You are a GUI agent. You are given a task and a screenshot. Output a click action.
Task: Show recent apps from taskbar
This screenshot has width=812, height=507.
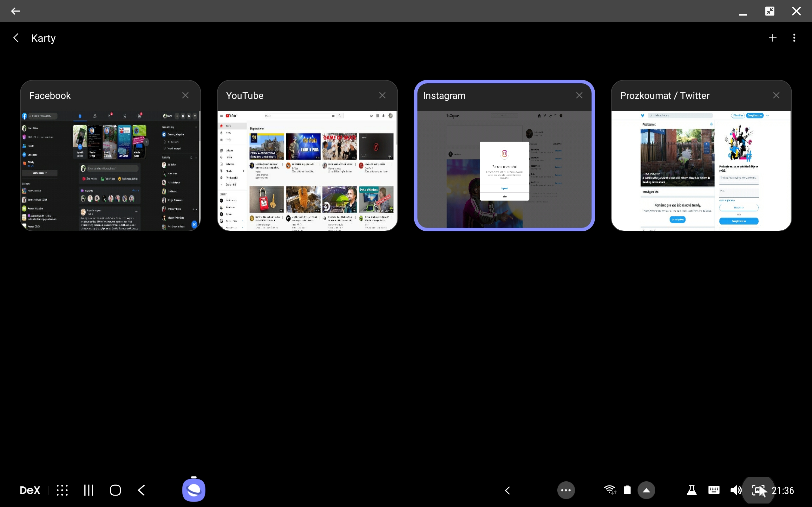coord(88,490)
